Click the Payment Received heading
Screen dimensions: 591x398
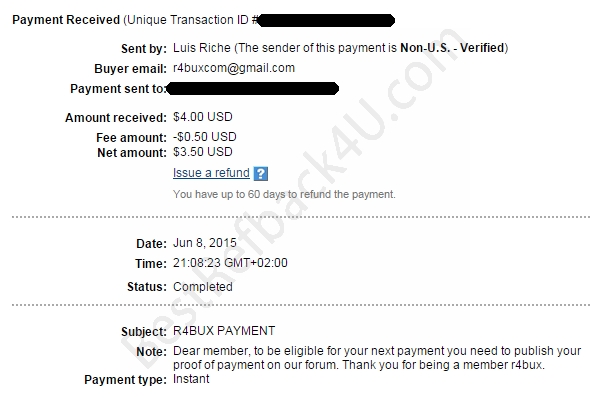click(x=66, y=20)
